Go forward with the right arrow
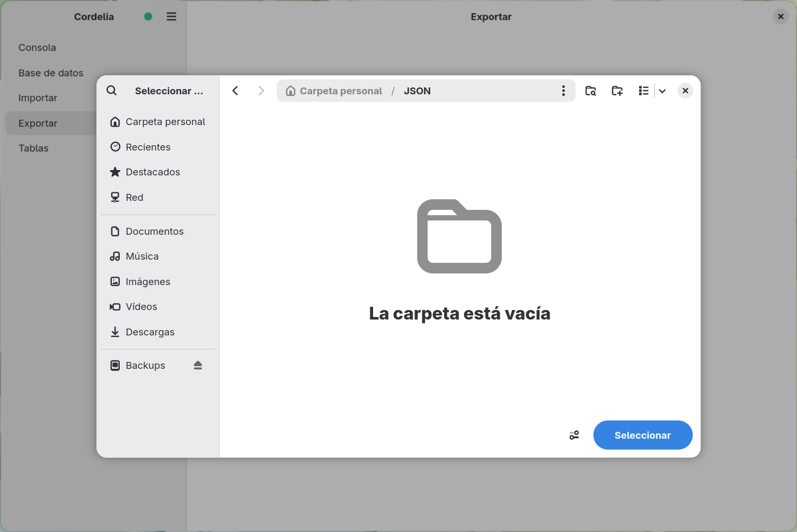 (x=261, y=91)
